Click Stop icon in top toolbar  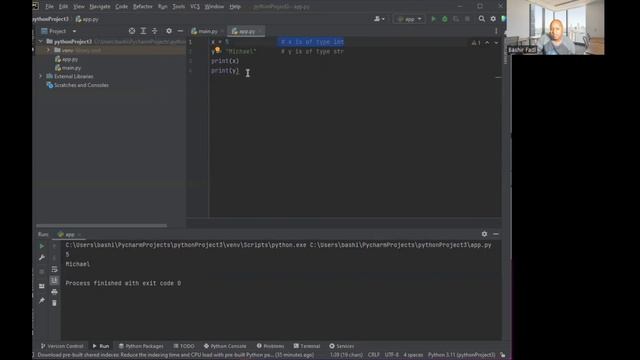click(x=467, y=19)
